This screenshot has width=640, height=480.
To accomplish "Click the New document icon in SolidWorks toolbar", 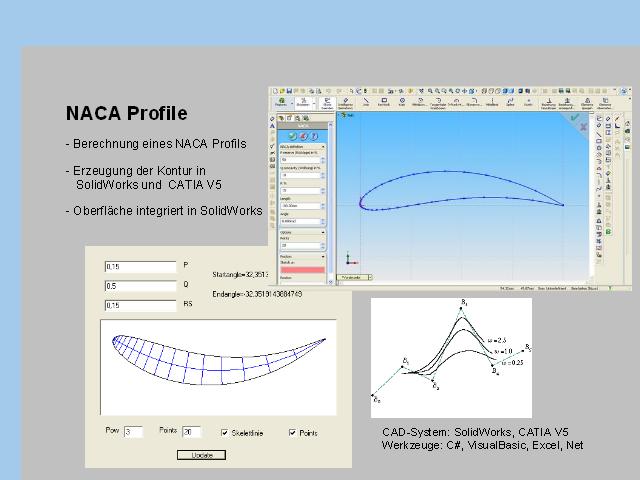I will click(275, 91).
